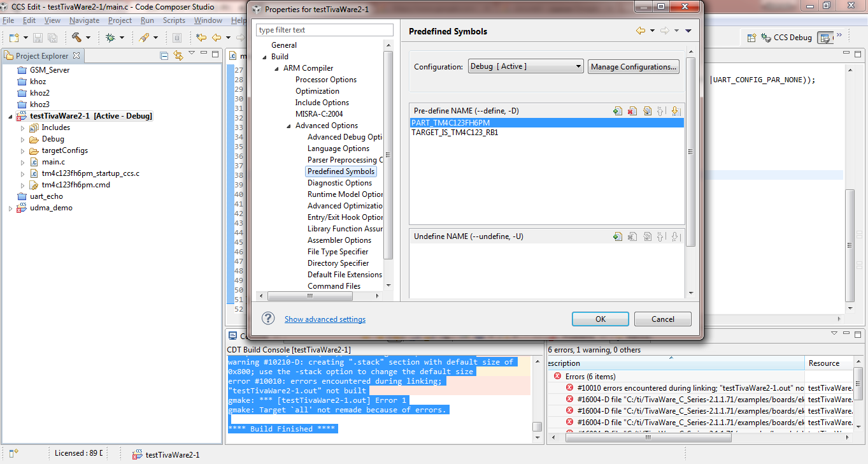Click the OK button
This screenshot has width=868, height=464.
(601, 319)
